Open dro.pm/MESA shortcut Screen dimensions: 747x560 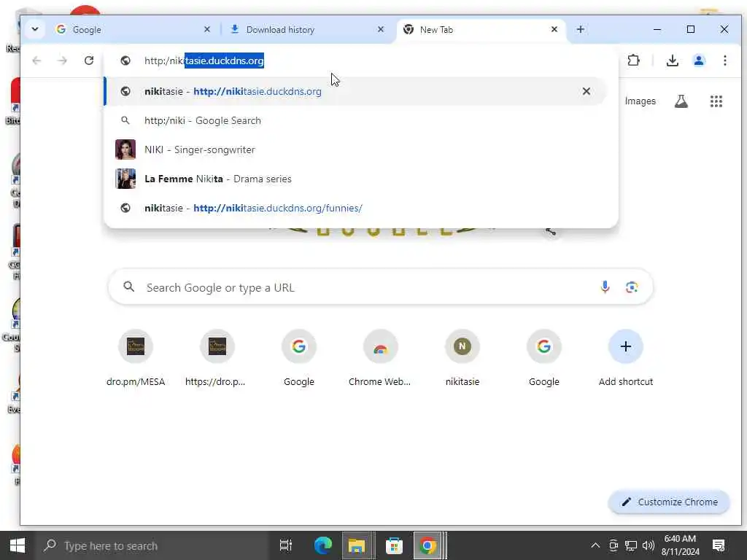[x=136, y=358]
